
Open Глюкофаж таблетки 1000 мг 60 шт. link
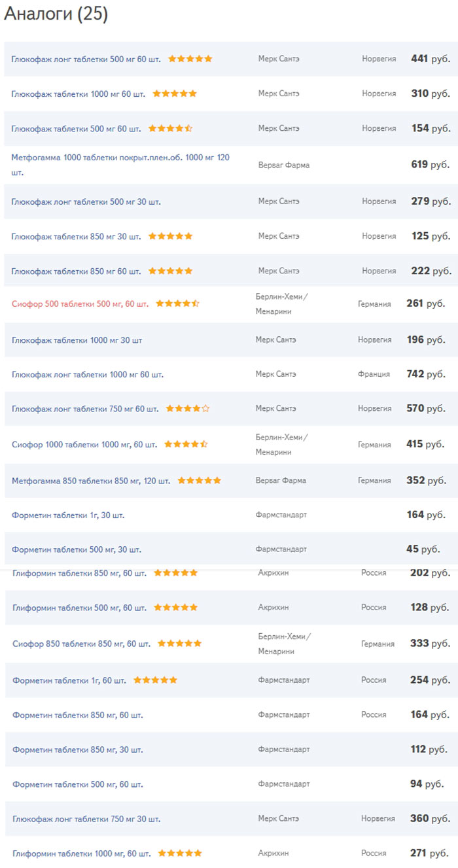tap(79, 94)
